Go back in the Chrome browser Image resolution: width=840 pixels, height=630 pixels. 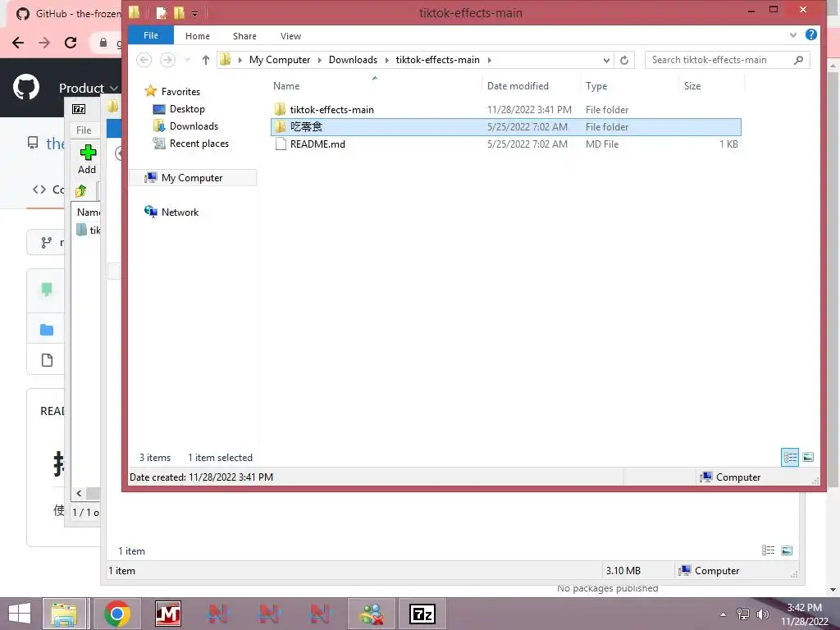click(18, 43)
